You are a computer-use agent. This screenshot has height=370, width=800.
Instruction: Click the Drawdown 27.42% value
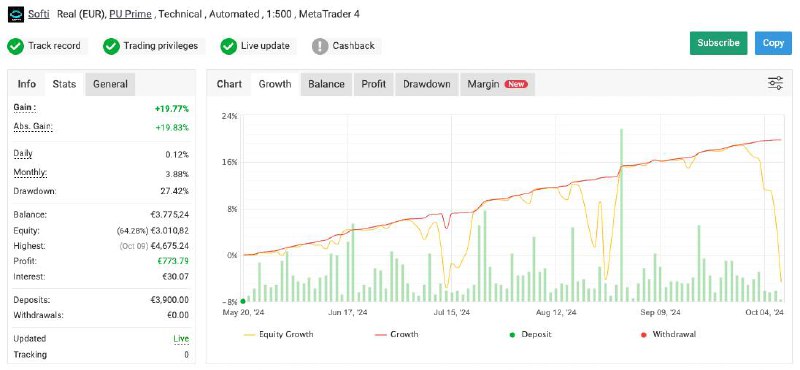pyautogui.click(x=174, y=191)
